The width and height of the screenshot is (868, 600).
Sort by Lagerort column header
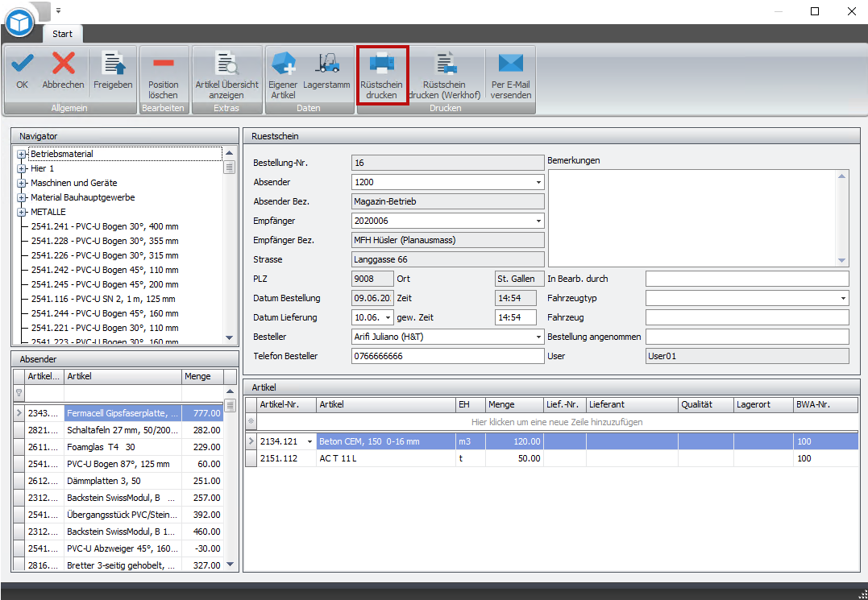pos(763,405)
